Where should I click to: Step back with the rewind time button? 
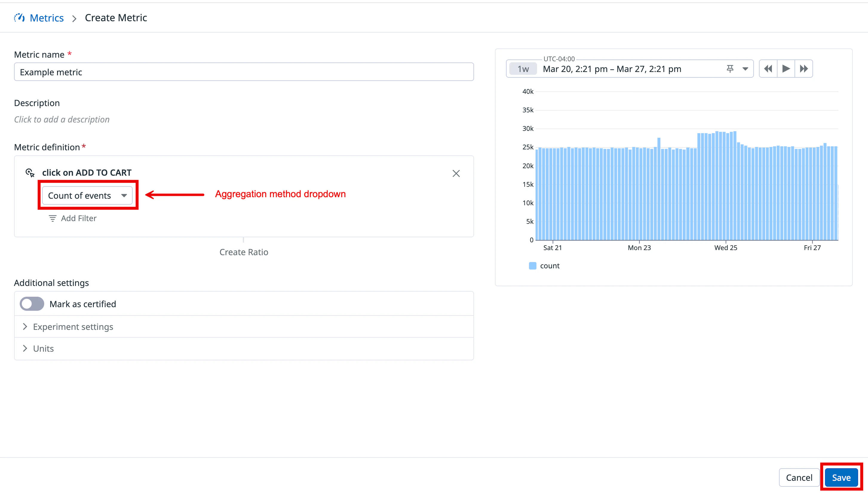tap(768, 69)
